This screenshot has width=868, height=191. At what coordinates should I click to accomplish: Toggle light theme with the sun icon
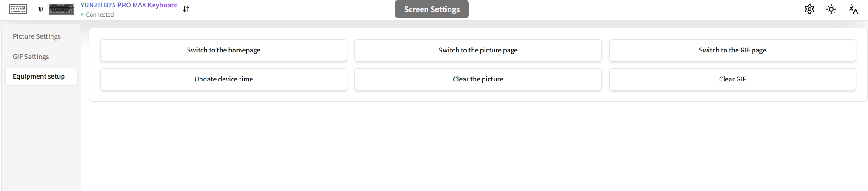click(x=831, y=9)
